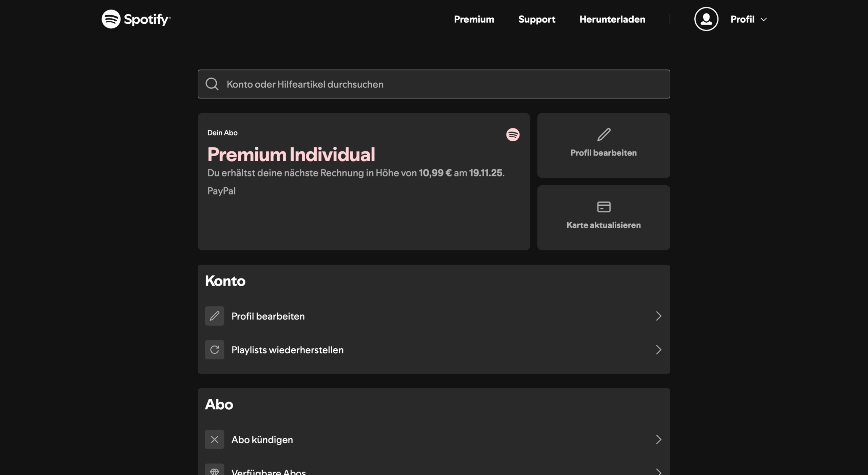Go to Herunterladen in the top navigation
The image size is (868, 475).
coord(612,19)
